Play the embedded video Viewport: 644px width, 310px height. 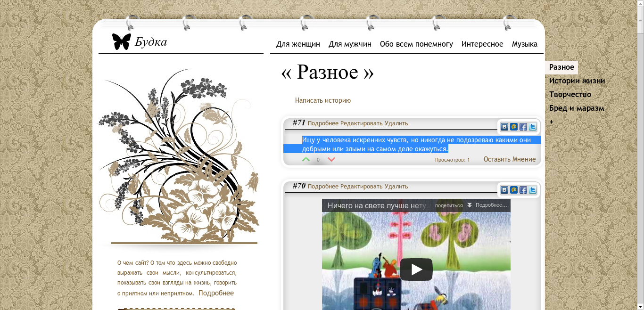pos(416,269)
